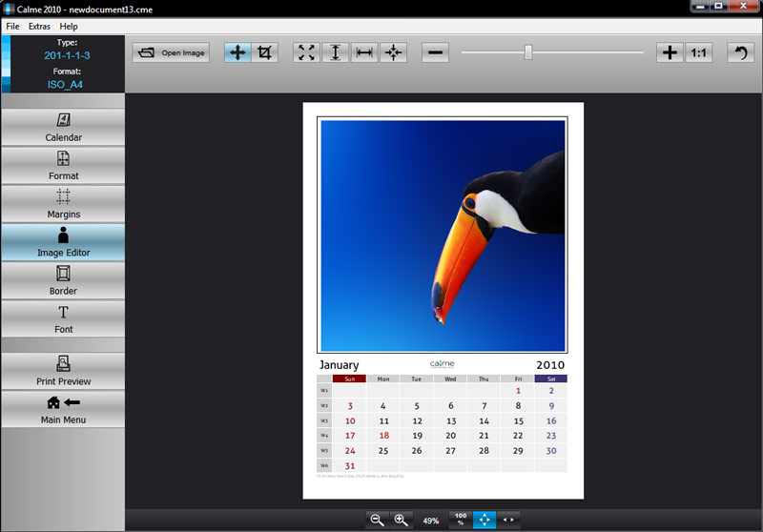
Task: Click the fit image height icon
Action: (x=335, y=53)
